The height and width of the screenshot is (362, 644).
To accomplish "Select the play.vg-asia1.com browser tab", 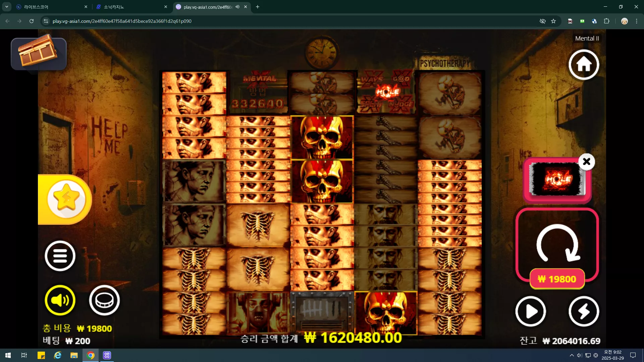I will click(x=207, y=7).
